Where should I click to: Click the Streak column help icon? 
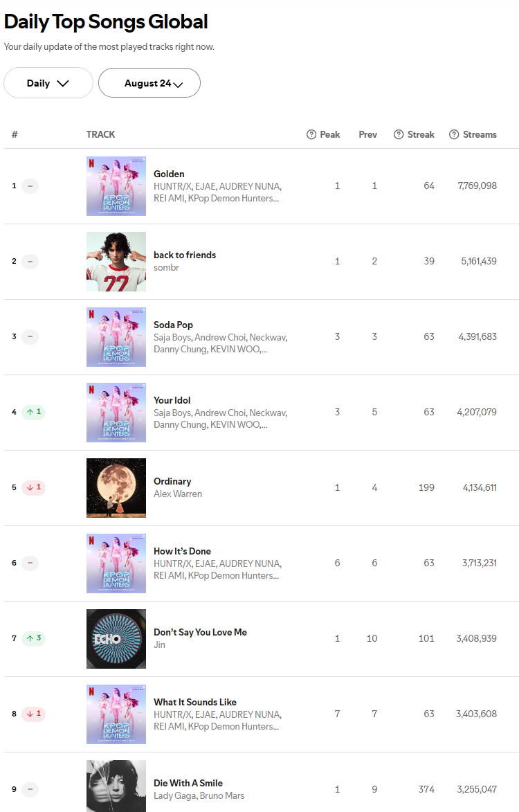[399, 134]
